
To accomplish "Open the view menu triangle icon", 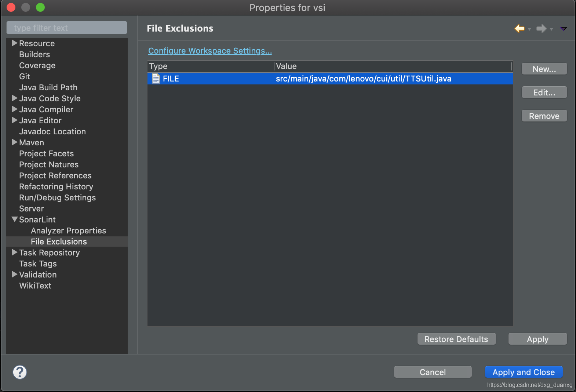I will coord(564,29).
